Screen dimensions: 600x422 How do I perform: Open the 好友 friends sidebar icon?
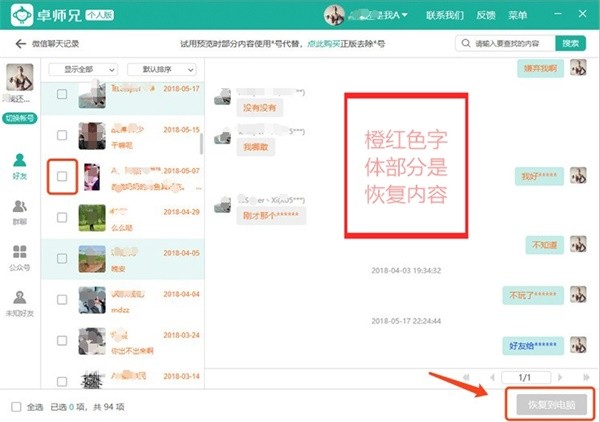pos(20,166)
